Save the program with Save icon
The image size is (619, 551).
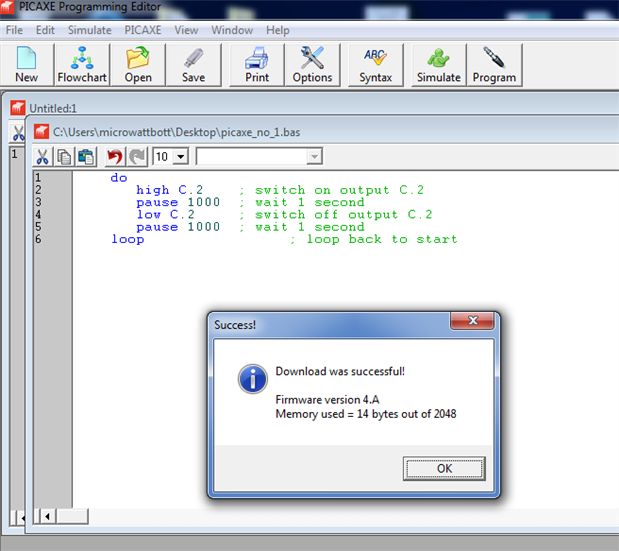point(193,65)
